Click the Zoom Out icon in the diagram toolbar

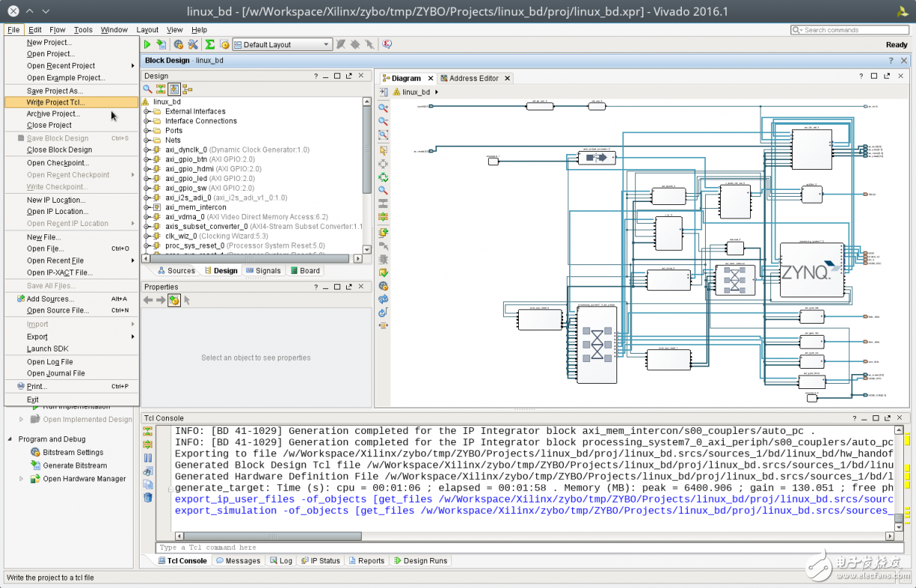[x=383, y=121]
